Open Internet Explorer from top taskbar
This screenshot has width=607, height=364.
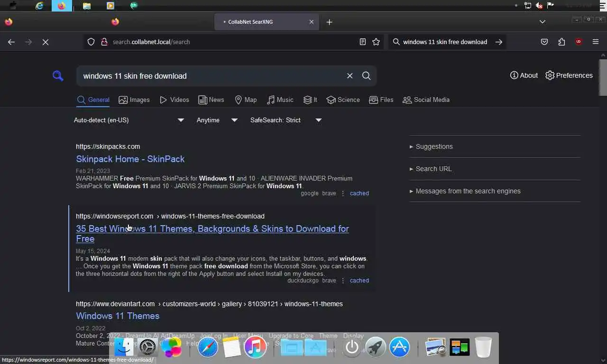click(x=39, y=6)
